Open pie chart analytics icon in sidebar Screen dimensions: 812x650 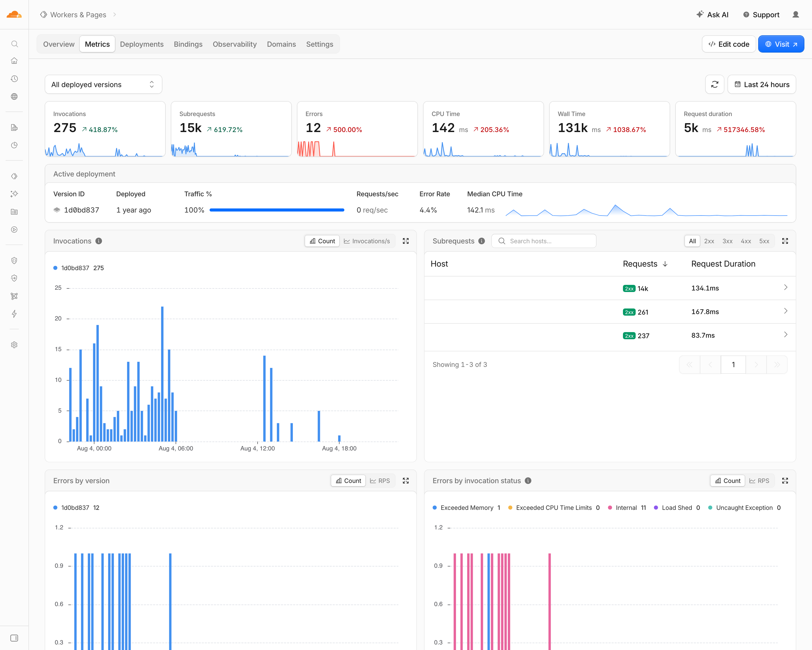tap(14, 145)
